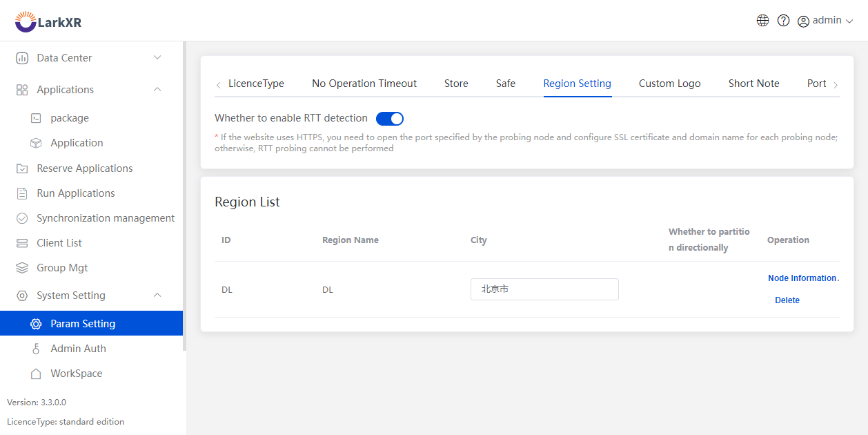Open Node Information for region DL

[803, 278]
